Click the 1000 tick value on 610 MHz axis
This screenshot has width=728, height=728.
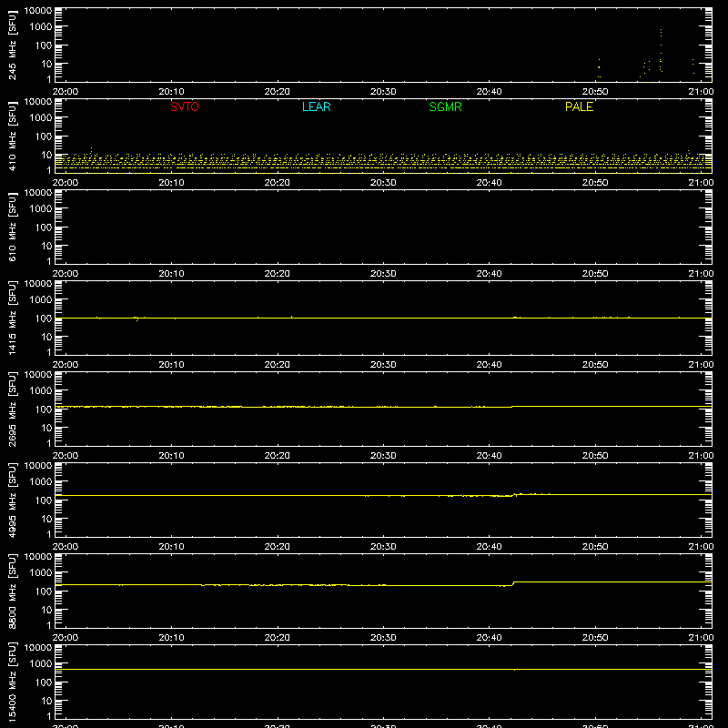pos(41,209)
